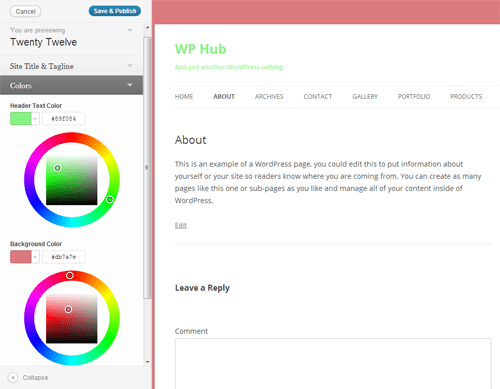
Task: Click the Collapse text label
Action: (x=35, y=378)
